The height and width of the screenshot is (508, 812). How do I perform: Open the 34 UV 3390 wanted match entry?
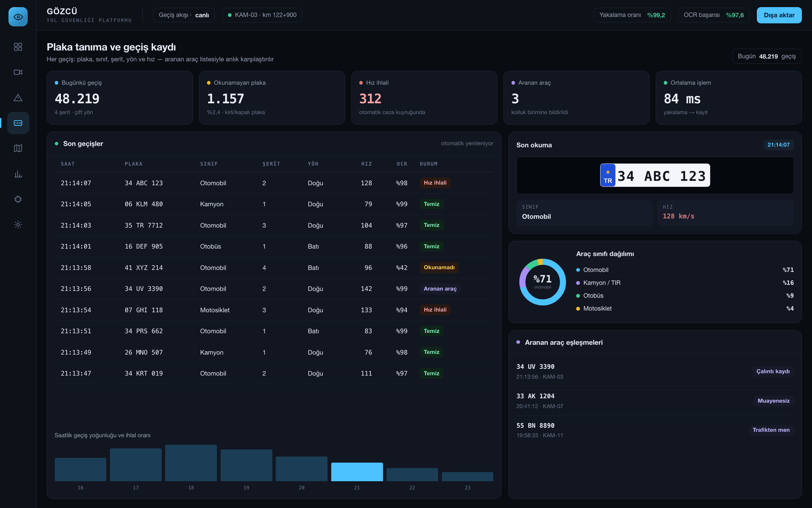coord(655,372)
